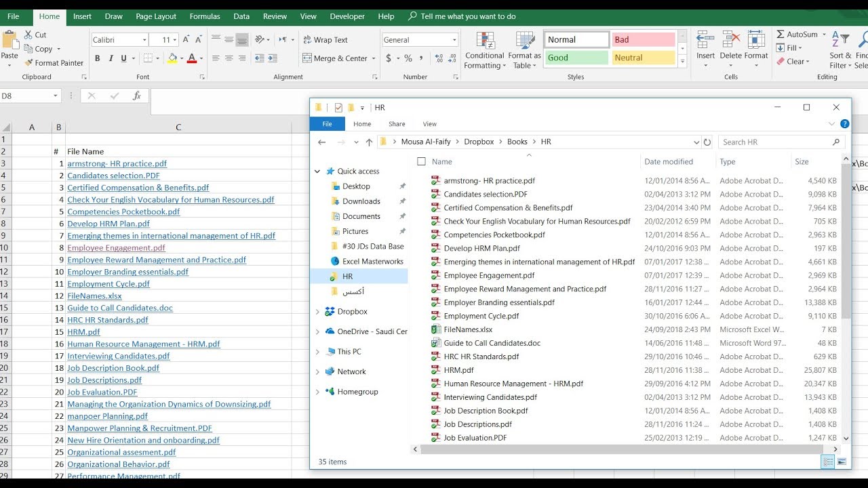Refresh the HR folder view

[x=707, y=142]
